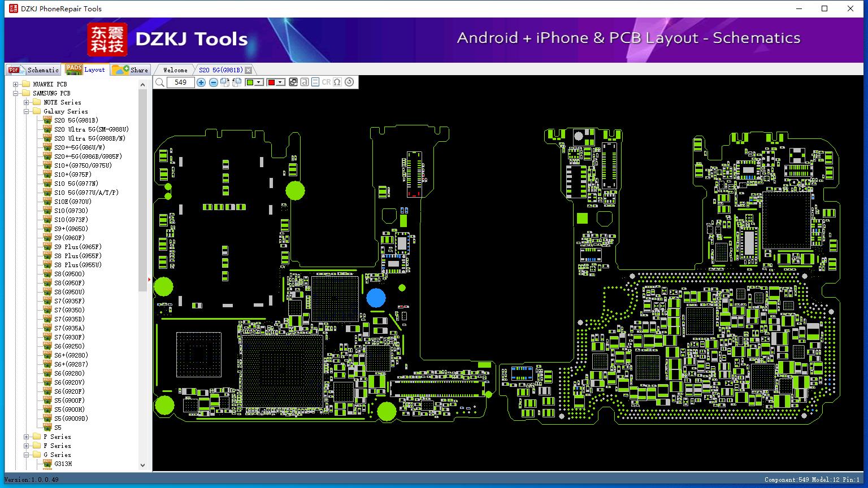The image size is (868, 488).
Task: Open S20 5G(G981B) layout in tree
Action: tap(76, 120)
